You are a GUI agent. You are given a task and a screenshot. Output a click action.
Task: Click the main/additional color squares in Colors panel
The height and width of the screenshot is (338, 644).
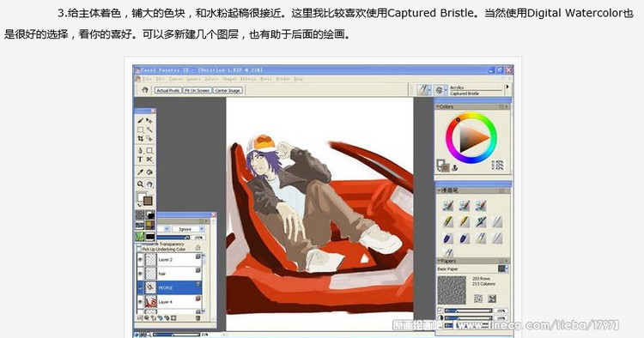pos(443,166)
